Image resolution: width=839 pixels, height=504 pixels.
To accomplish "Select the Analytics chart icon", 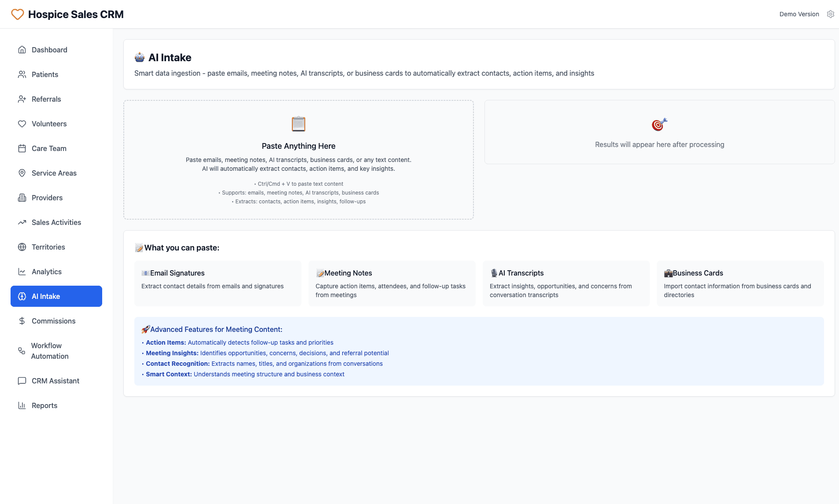I will tap(22, 272).
